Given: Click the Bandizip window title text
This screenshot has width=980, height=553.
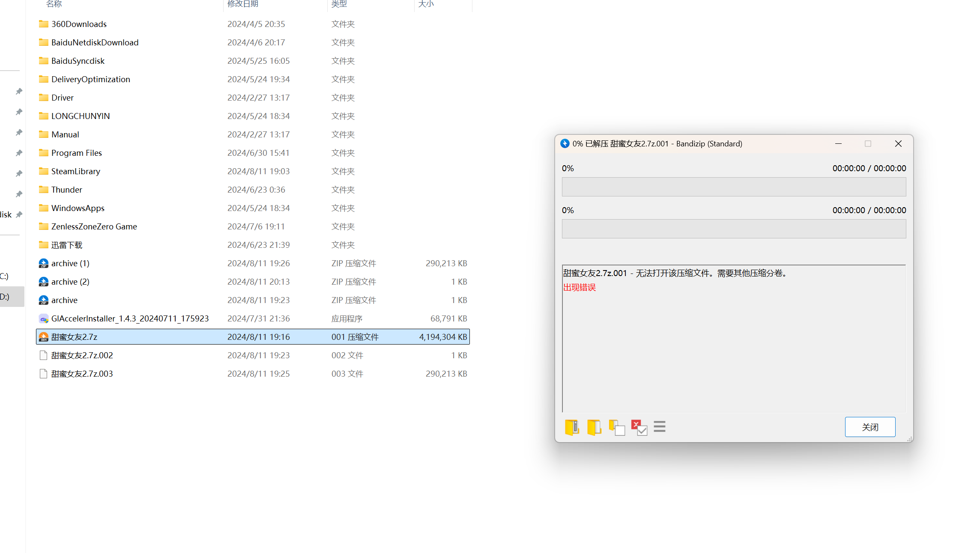Looking at the screenshot, I should (657, 144).
